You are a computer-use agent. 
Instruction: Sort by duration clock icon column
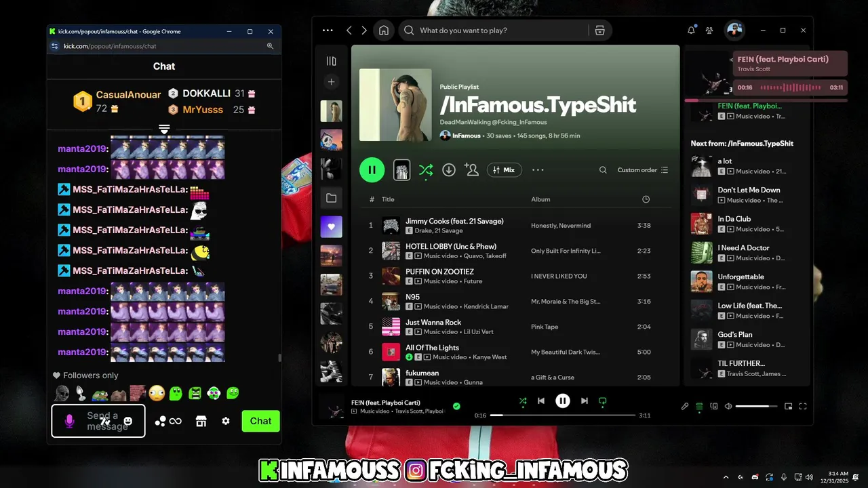646,199
